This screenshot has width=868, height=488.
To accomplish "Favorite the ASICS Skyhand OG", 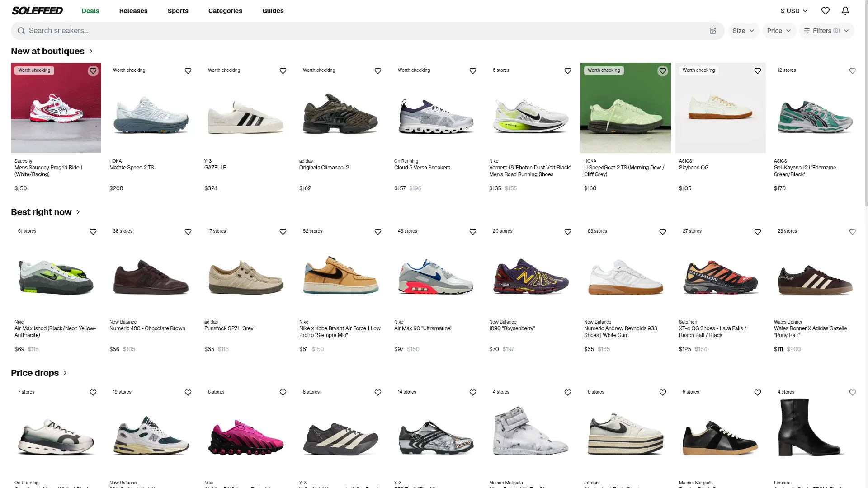I will coord(758,71).
